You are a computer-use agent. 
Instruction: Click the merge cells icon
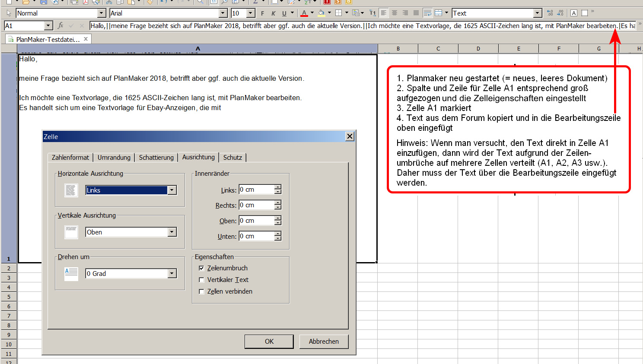438,13
